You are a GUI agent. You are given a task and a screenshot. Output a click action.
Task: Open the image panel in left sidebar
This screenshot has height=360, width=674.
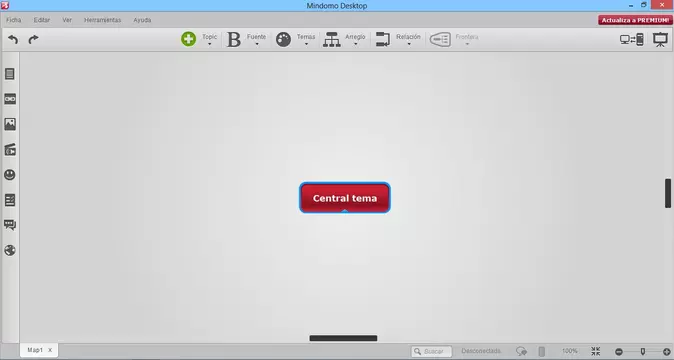[x=10, y=124]
